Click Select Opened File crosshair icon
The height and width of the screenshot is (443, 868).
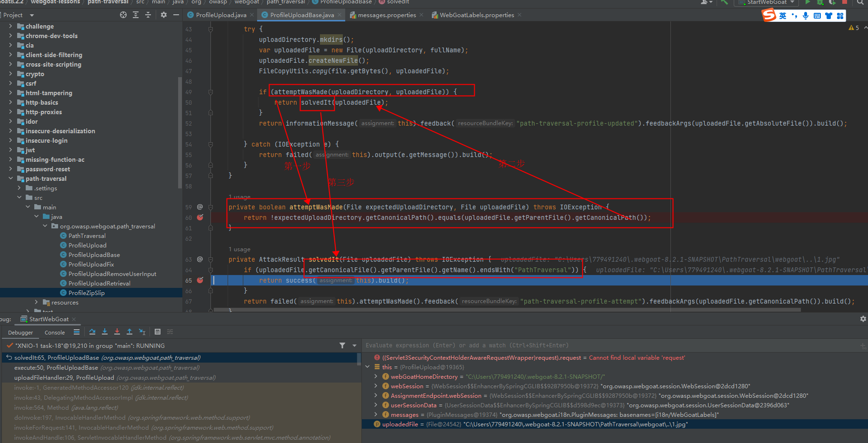click(x=123, y=15)
